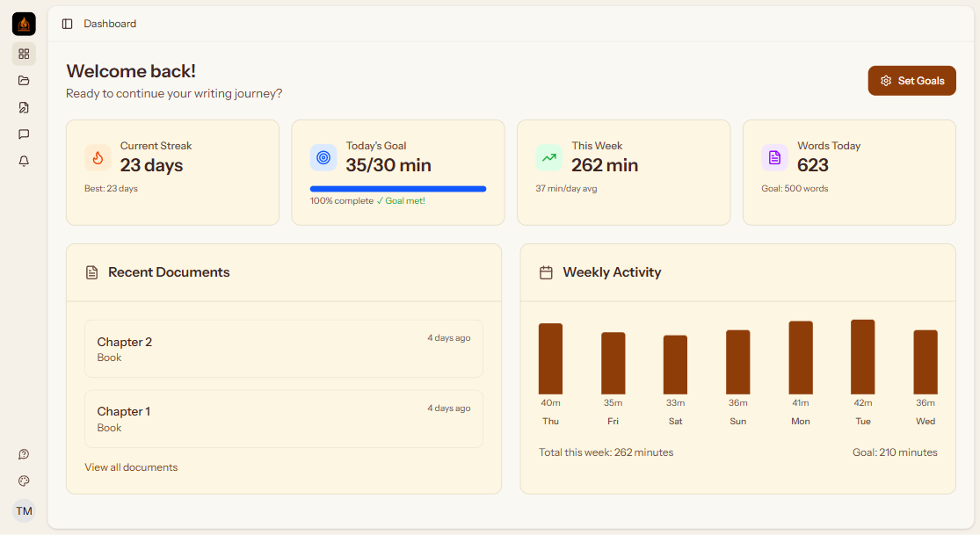Click the calendar icon next to Weekly Activity
The image size is (980, 535).
[x=544, y=272]
